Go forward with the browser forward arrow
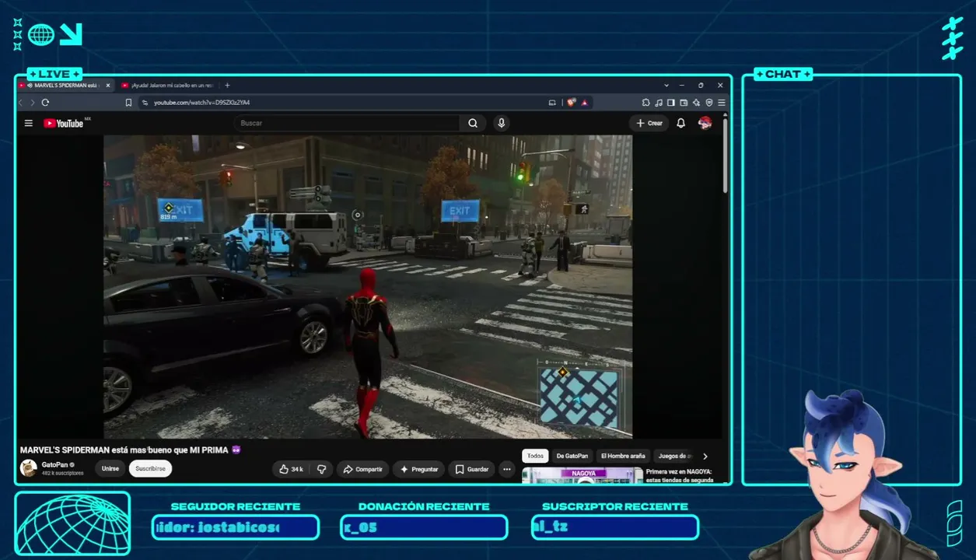976x560 pixels. click(33, 103)
